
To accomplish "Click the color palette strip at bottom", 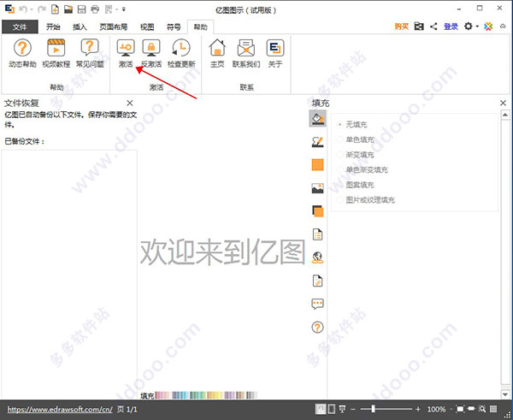I will tap(206, 395).
